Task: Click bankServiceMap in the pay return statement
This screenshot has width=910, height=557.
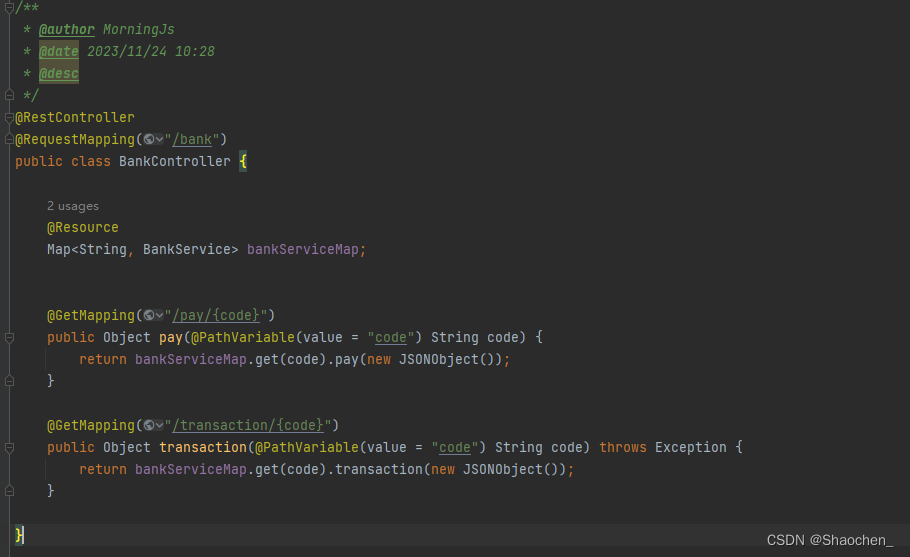Action: [x=191, y=359]
